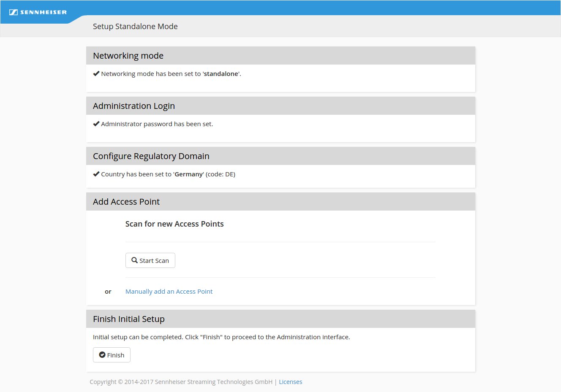Click the Scan for new Access Points heading
561x392 pixels.
(174, 224)
